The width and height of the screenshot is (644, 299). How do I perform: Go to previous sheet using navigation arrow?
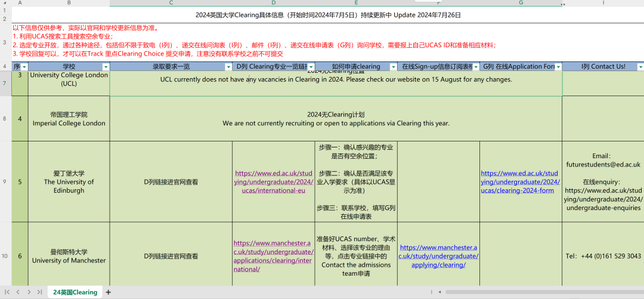18,292
